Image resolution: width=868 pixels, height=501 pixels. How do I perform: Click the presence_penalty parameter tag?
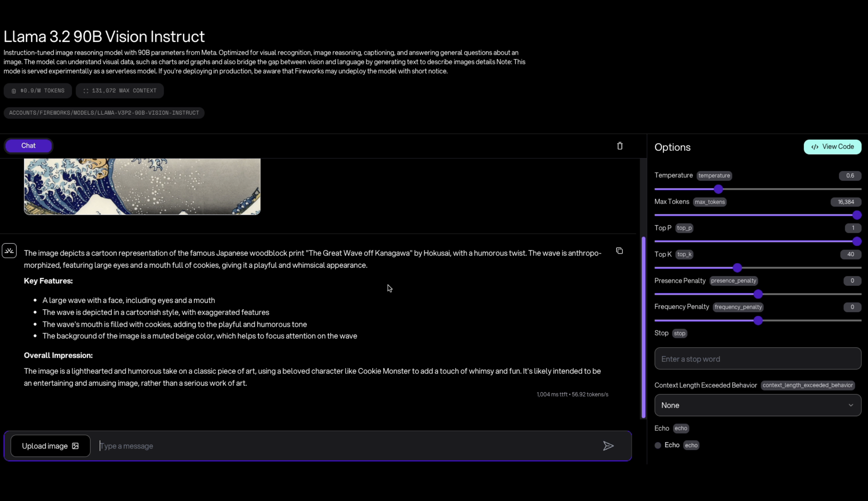(x=733, y=281)
